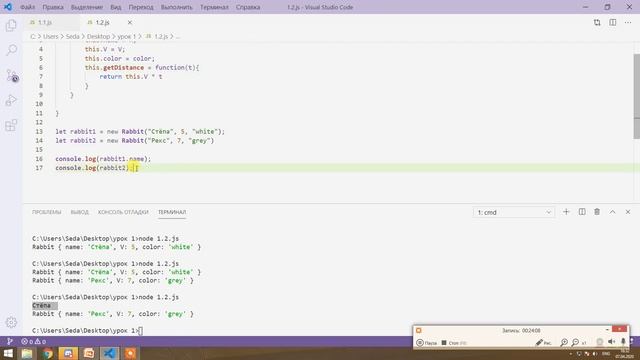Open the errors and warnings status indicator

(33, 341)
